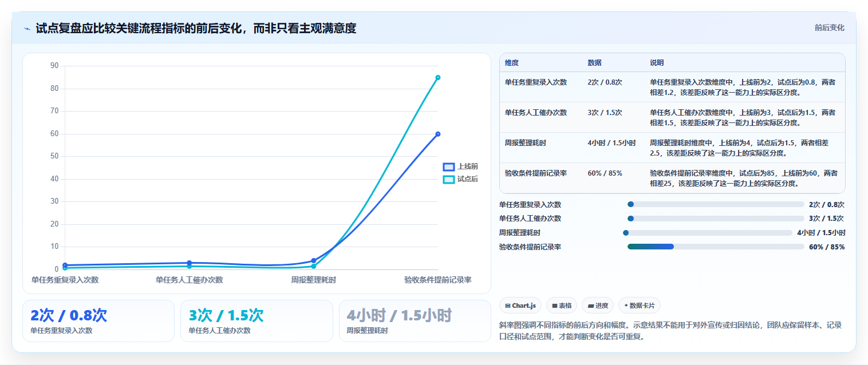Image resolution: width=868 pixels, height=365 pixels.
Task: Toggle the 试点后 legend series
Action: click(x=460, y=179)
